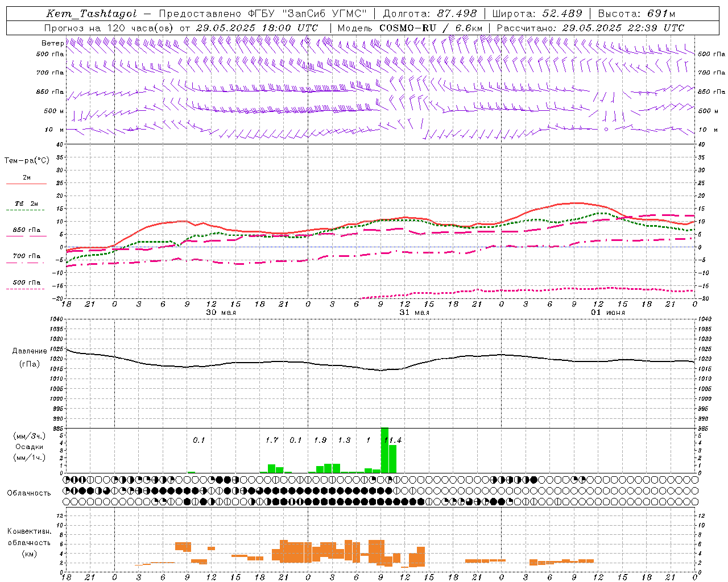The image size is (728, 582).
Task: Click the Td 2м dew point legend entry
Action: 27,203
